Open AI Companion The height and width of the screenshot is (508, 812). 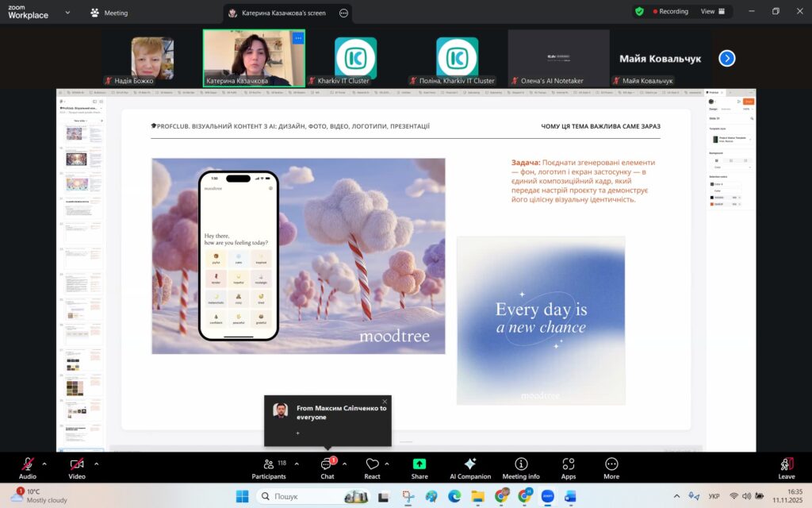(x=469, y=468)
